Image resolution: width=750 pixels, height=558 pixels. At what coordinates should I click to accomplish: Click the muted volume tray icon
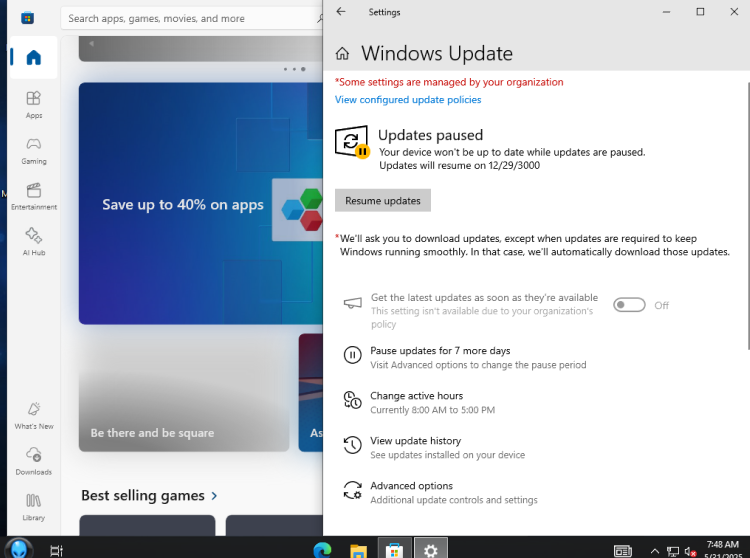point(690,552)
